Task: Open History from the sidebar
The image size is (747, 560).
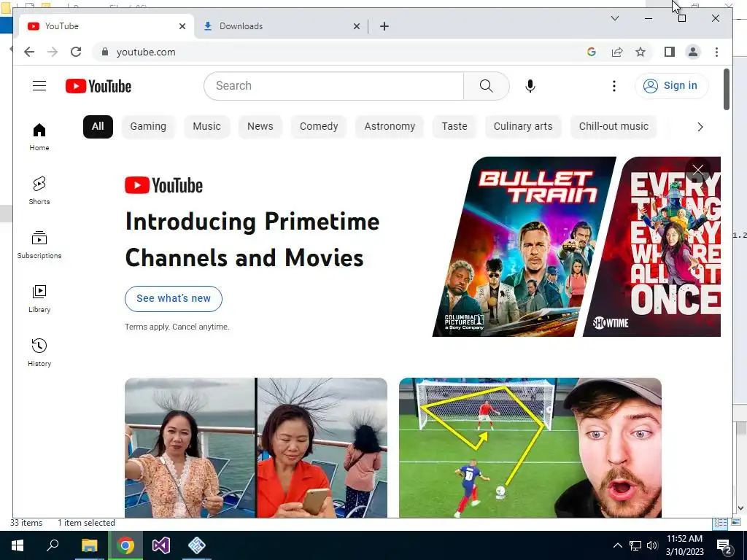Action: point(39,352)
